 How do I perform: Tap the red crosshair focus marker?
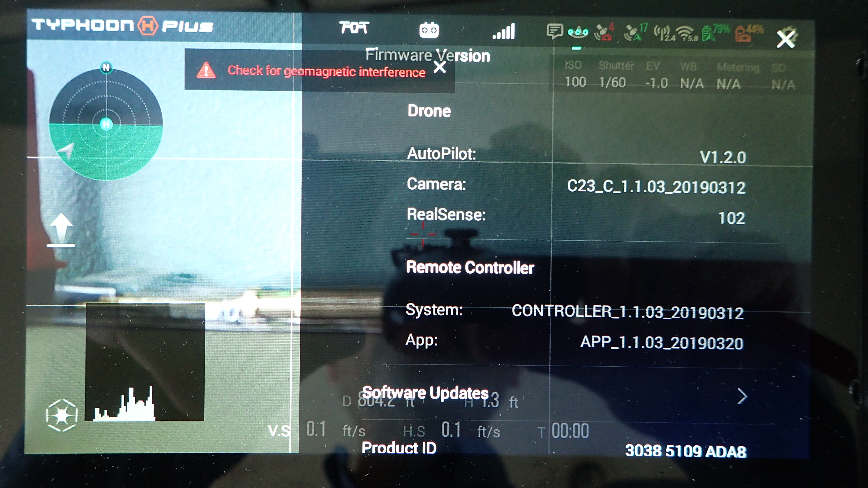(423, 234)
